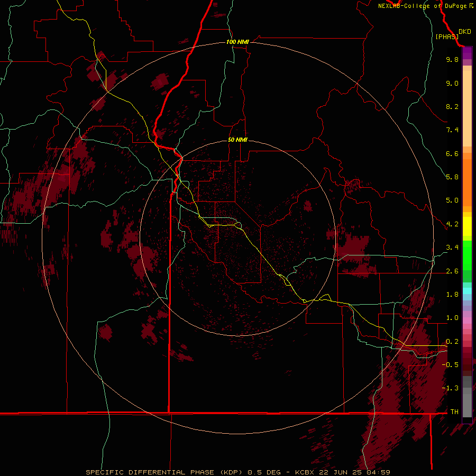Click the 3.4 value on the color scale
The width and height of the screenshot is (476, 476).
[452, 248]
